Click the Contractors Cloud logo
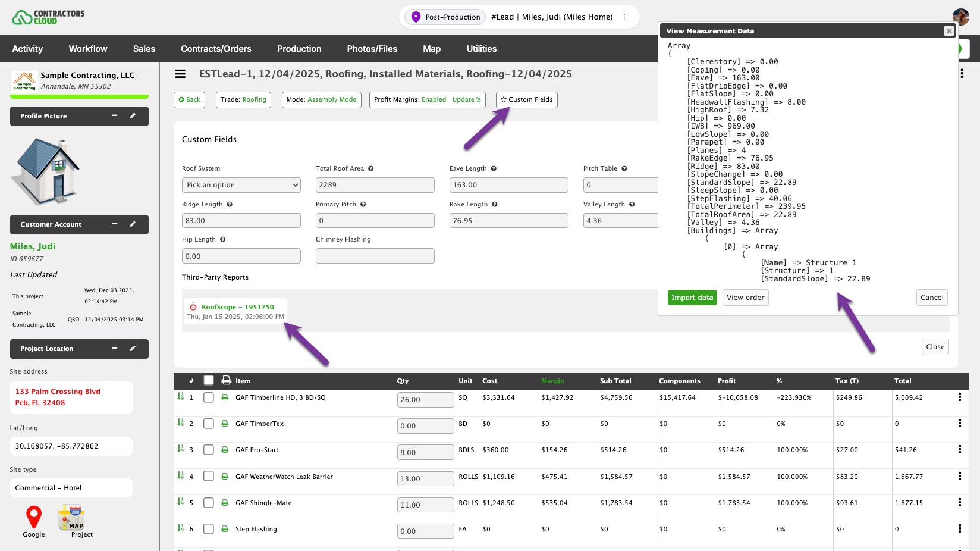 [x=48, y=17]
